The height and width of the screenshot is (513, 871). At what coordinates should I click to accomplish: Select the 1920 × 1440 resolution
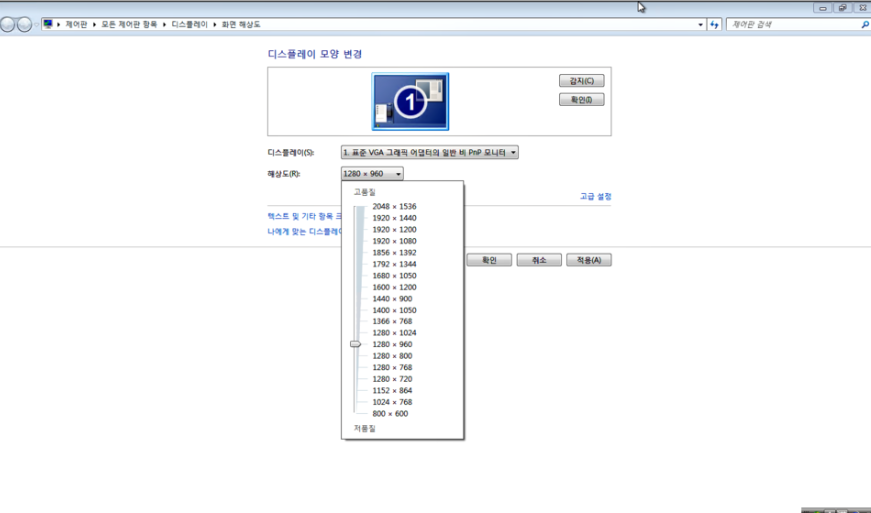click(x=394, y=218)
